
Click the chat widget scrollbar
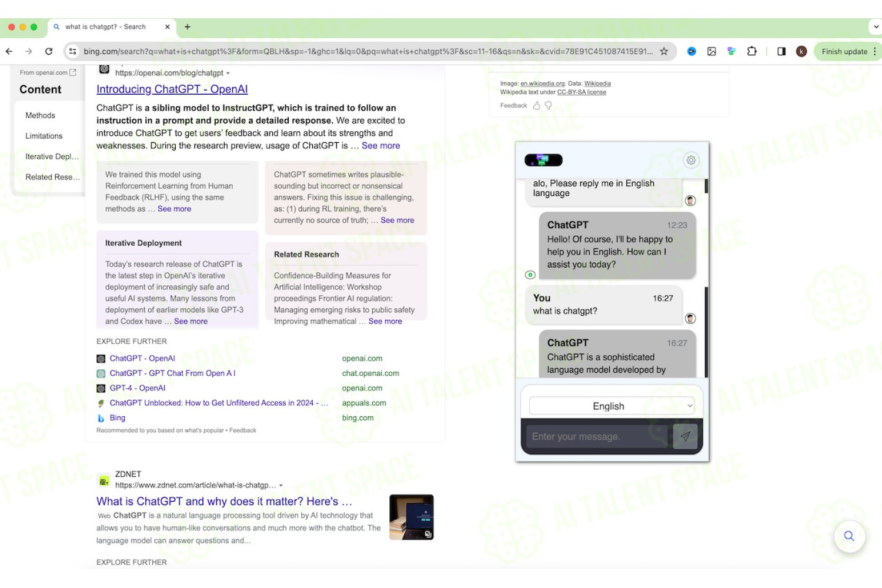pos(706,332)
